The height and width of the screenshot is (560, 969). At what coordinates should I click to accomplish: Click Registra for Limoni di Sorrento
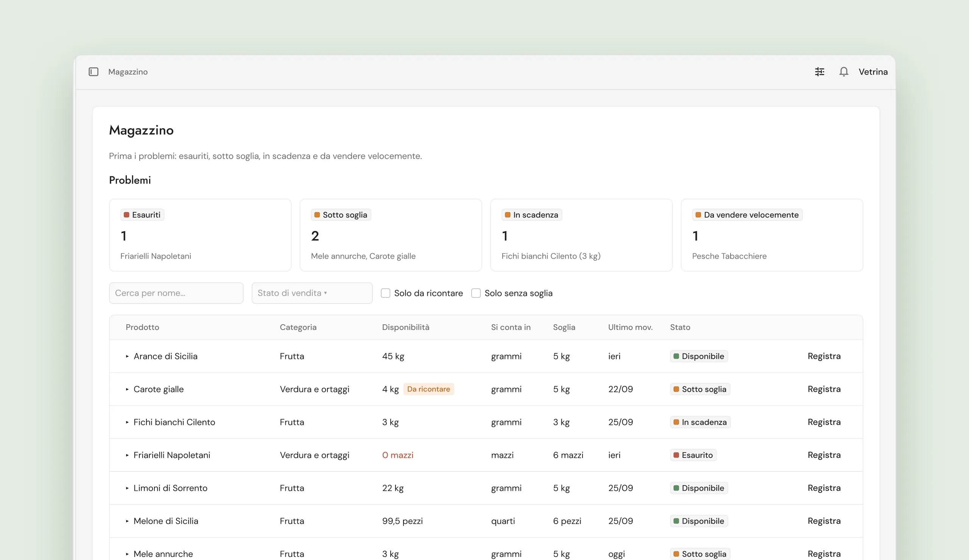click(x=824, y=488)
